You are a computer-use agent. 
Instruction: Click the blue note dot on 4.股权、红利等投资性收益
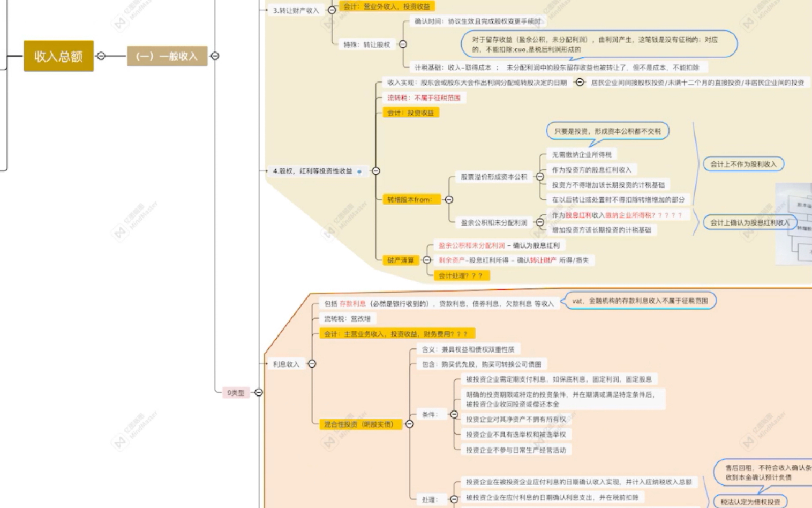(359, 171)
